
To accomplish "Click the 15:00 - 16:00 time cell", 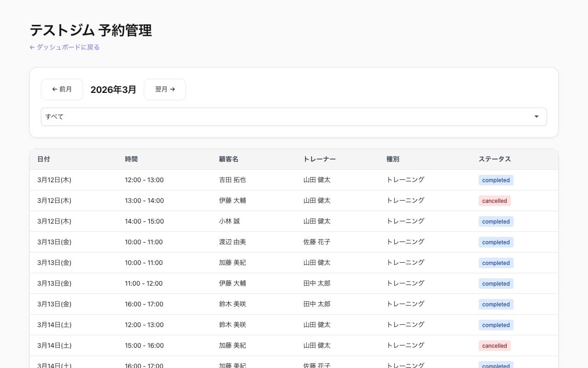I will coord(144,345).
